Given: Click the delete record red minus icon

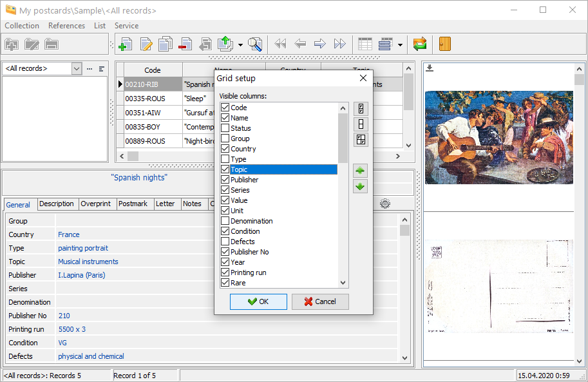Looking at the screenshot, I should (x=185, y=44).
